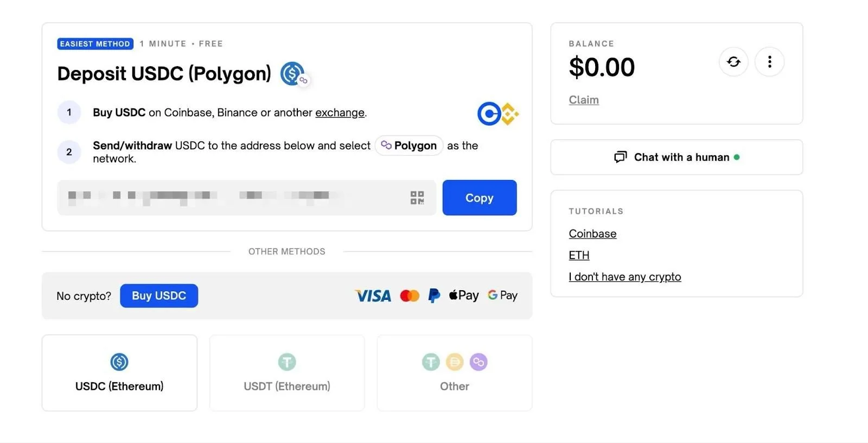Screen dimensions: 868x443
Task: Click the chat bubble icon
Action: (x=621, y=157)
